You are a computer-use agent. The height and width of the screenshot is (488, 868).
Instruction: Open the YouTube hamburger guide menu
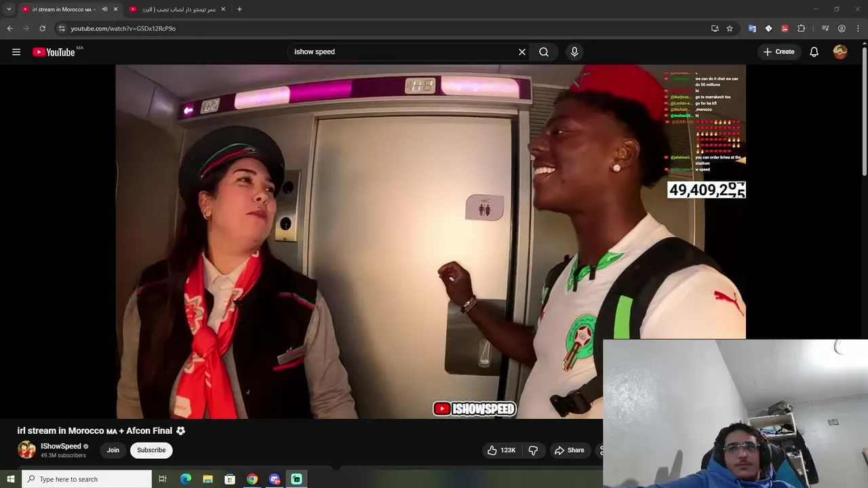coord(16,52)
